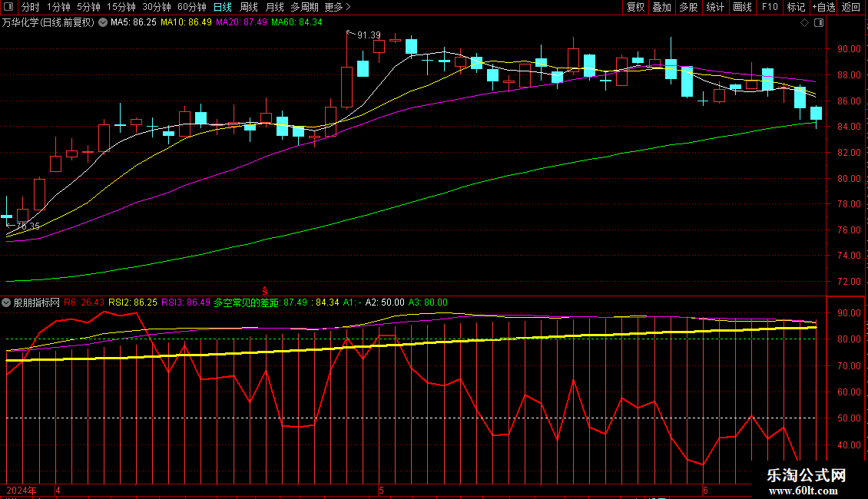868x499 pixels.
Task: Click the MA20: 87.49 label
Action: click(241, 22)
